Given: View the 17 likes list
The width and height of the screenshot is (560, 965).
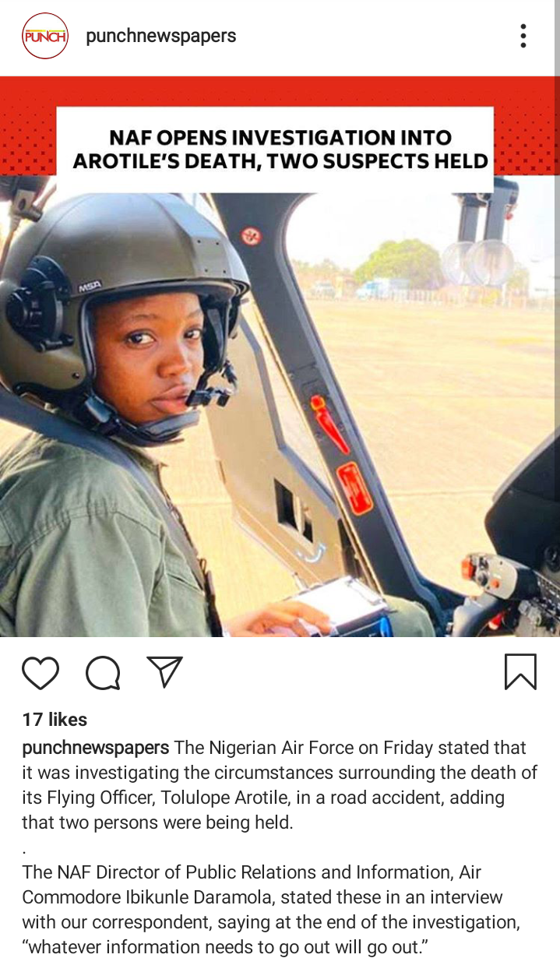Looking at the screenshot, I should [x=55, y=720].
